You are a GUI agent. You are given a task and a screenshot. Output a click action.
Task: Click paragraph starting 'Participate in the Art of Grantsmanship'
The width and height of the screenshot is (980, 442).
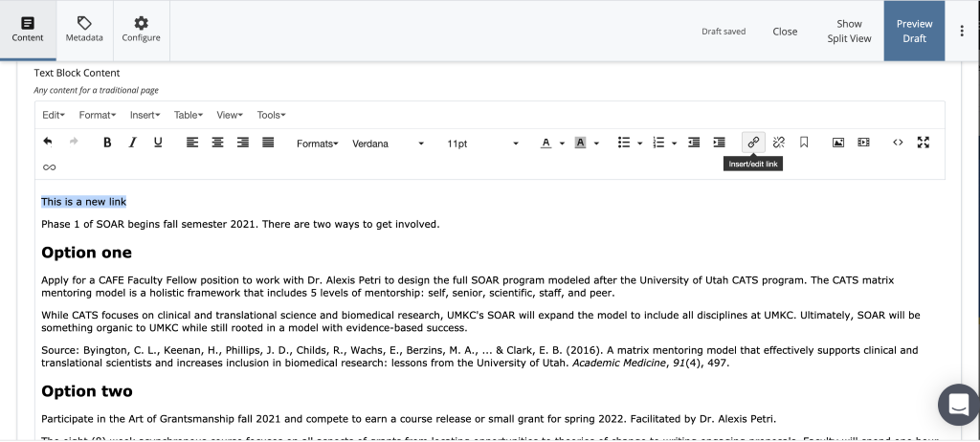click(409, 419)
